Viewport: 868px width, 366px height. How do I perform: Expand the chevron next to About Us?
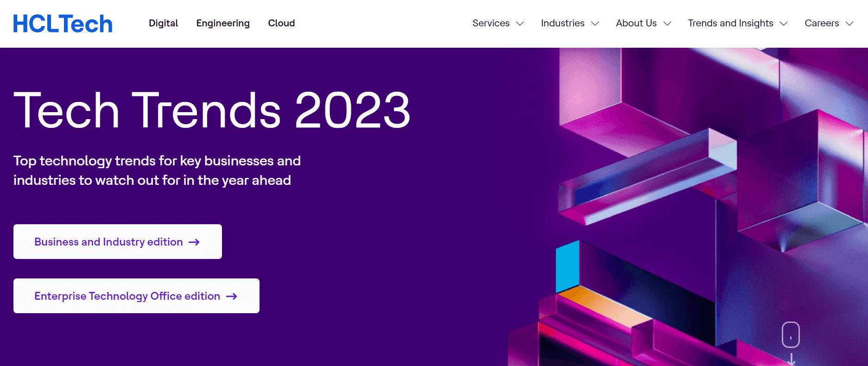[x=667, y=24]
